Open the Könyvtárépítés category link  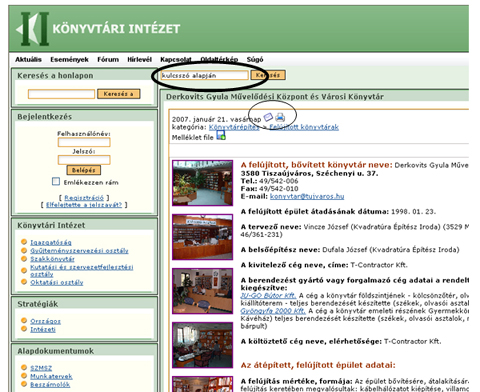coord(234,127)
